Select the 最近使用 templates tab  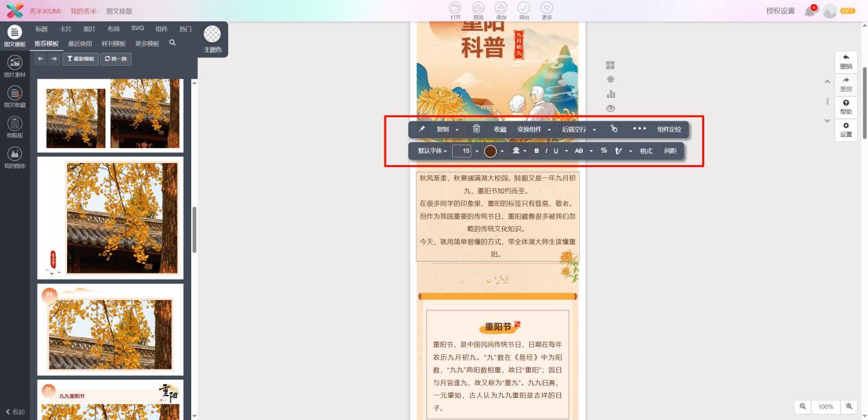80,43
